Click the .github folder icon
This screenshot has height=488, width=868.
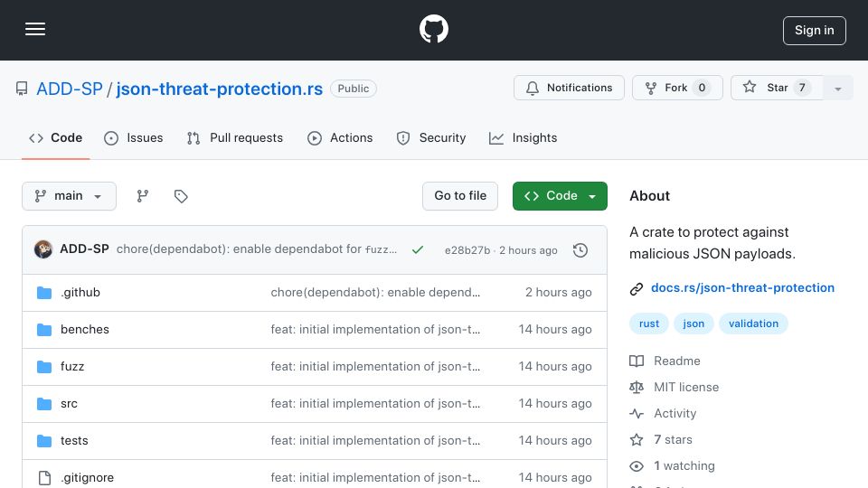[44, 292]
